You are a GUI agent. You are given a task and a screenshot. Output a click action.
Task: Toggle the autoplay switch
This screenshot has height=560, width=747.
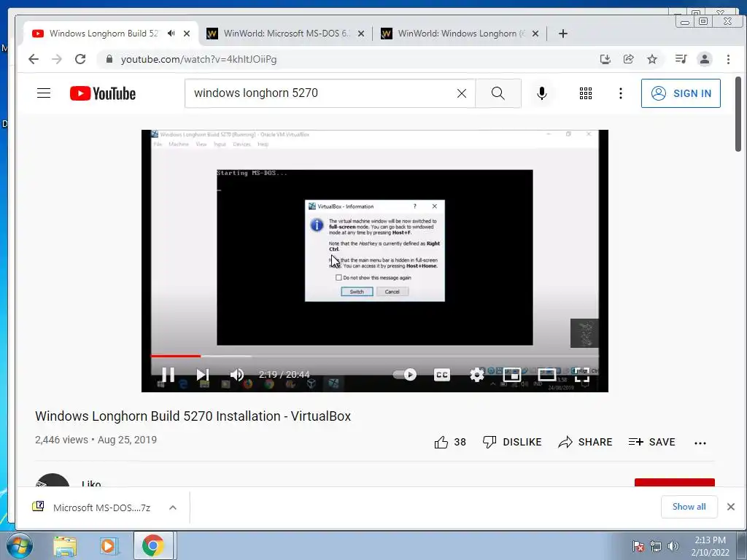(x=405, y=375)
